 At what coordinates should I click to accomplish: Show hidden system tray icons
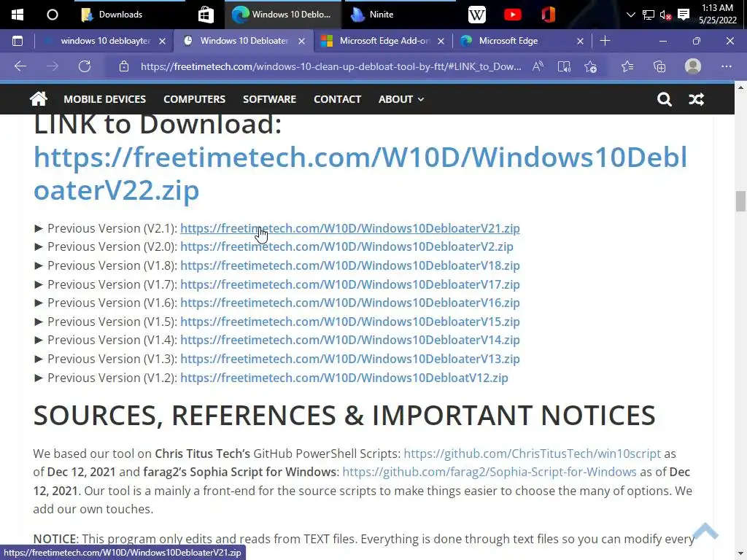pyautogui.click(x=631, y=15)
